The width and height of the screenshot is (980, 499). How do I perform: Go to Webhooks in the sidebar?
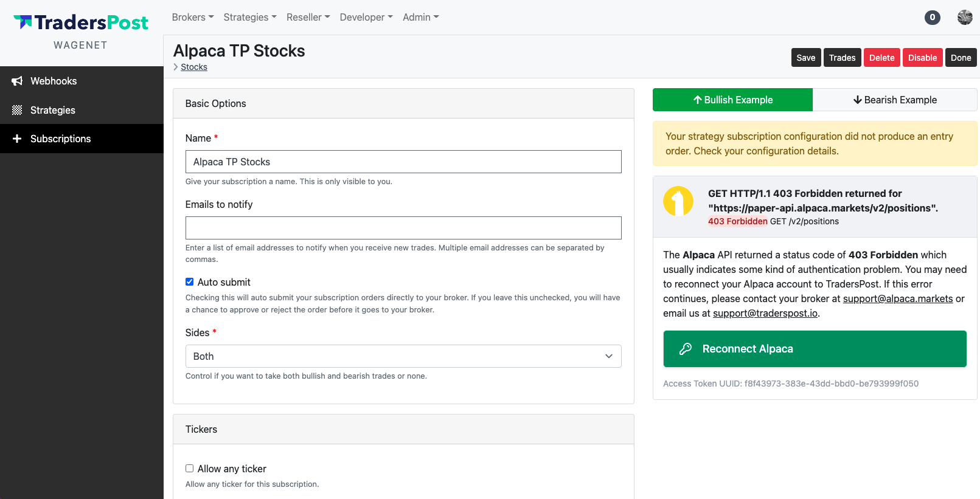(82, 81)
